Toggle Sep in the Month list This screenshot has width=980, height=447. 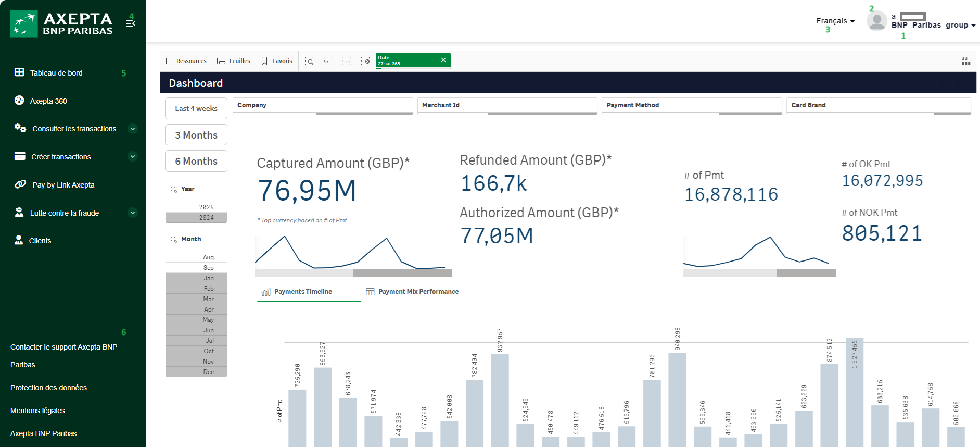(196, 268)
